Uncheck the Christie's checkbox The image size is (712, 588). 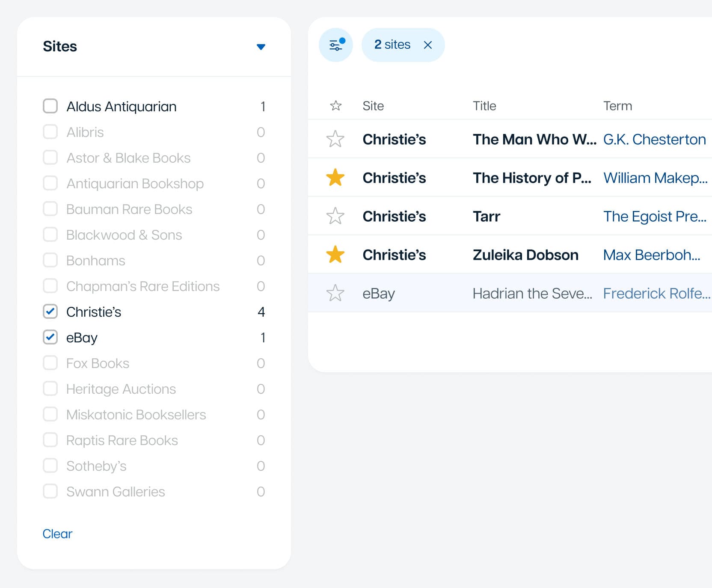click(x=50, y=312)
